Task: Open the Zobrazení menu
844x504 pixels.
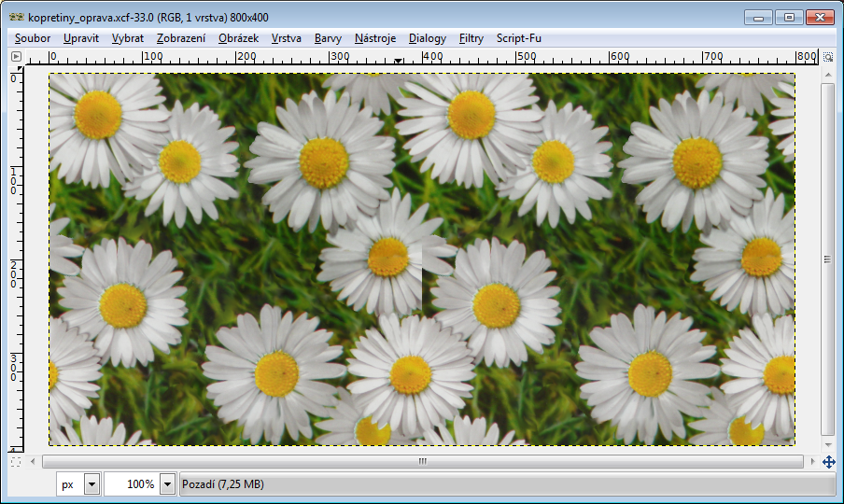Action: click(x=181, y=38)
